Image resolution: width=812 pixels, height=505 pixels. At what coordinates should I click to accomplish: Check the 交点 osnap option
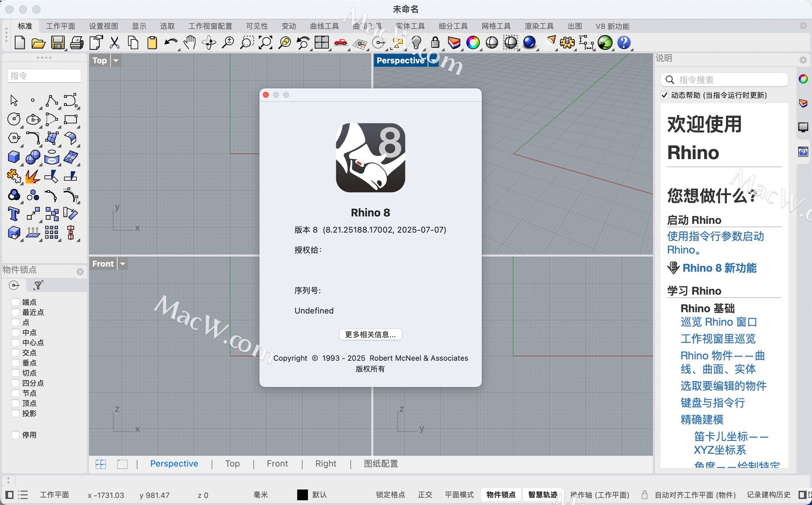tap(16, 353)
